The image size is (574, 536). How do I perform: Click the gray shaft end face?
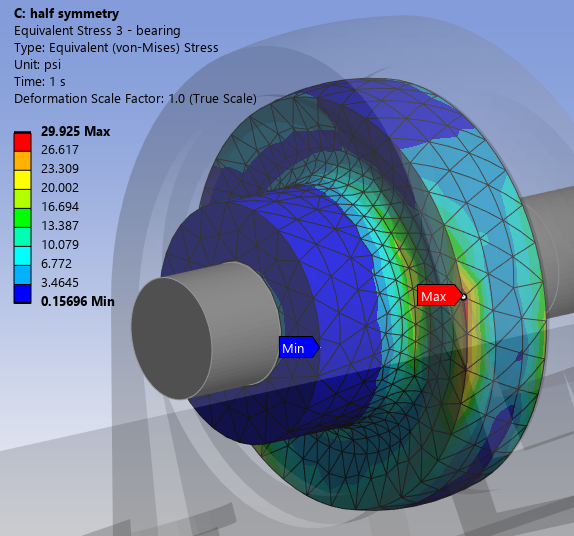171,339
